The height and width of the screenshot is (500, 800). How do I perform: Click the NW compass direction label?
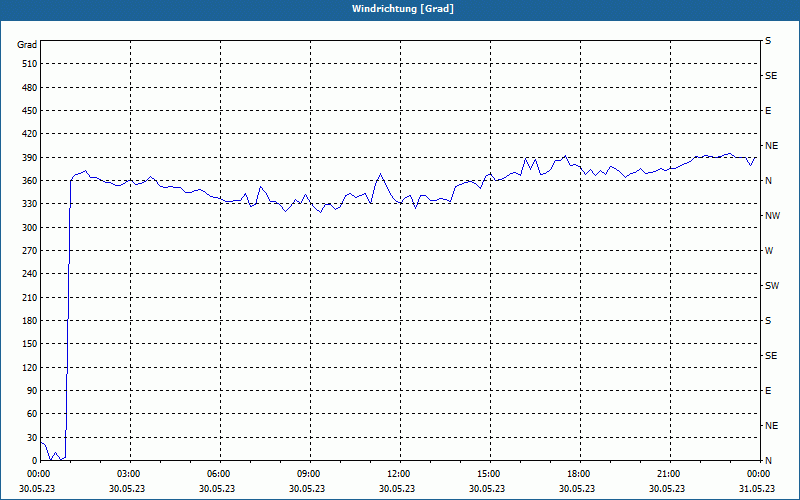[772, 216]
